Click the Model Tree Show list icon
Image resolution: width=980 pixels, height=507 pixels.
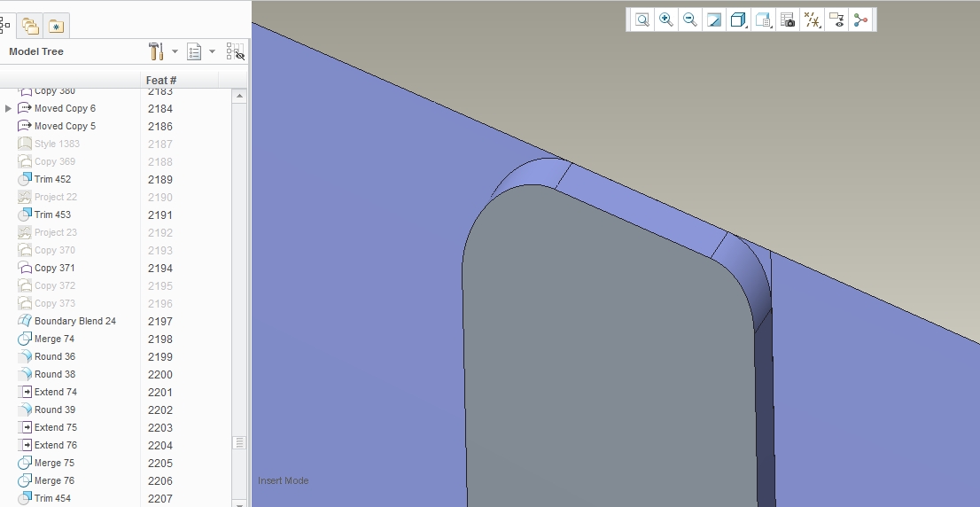(x=194, y=51)
